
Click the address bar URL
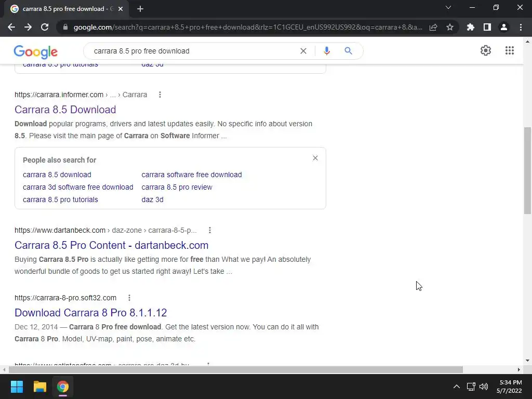point(248,27)
